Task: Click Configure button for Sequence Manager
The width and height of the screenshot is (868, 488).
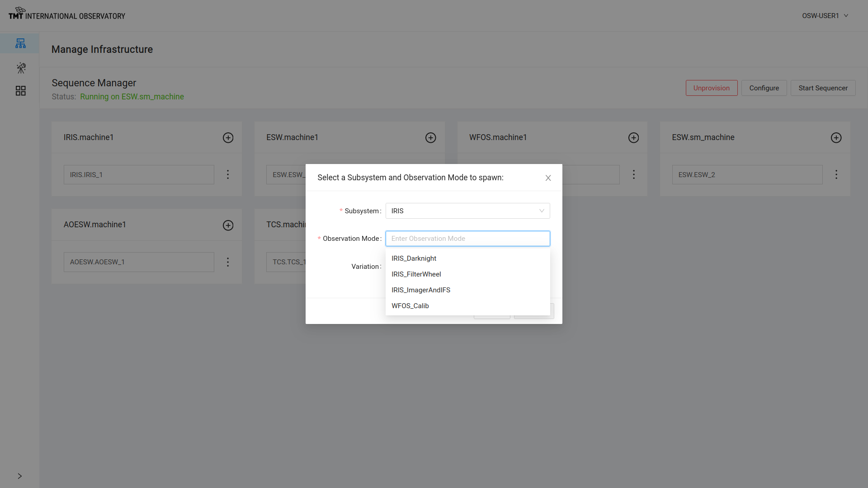Action: tap(764, 88)
